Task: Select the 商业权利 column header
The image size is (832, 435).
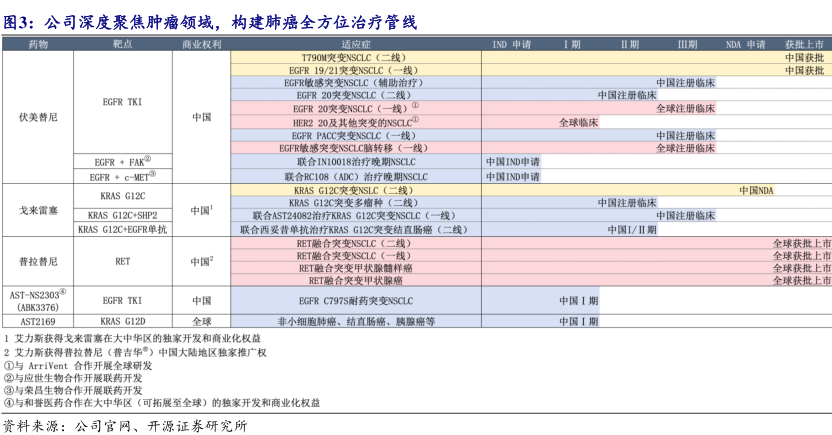Action: pyautogui.click(x=201, y=45)
